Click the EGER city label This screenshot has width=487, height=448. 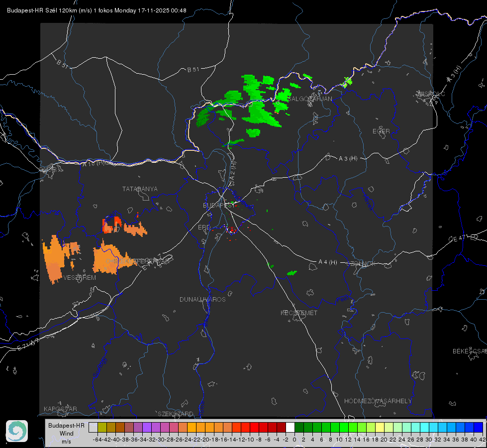click(381, 131)
